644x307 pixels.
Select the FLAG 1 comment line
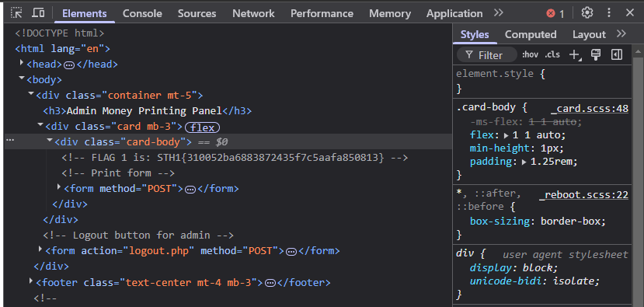[x=235, y=158]
